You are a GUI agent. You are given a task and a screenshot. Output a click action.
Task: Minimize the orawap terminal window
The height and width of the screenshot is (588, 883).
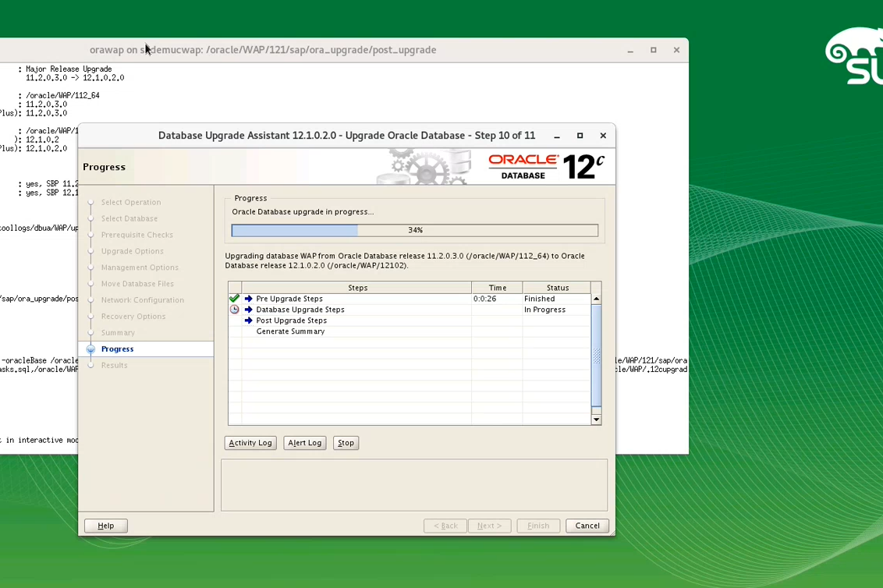click(630, 50)
